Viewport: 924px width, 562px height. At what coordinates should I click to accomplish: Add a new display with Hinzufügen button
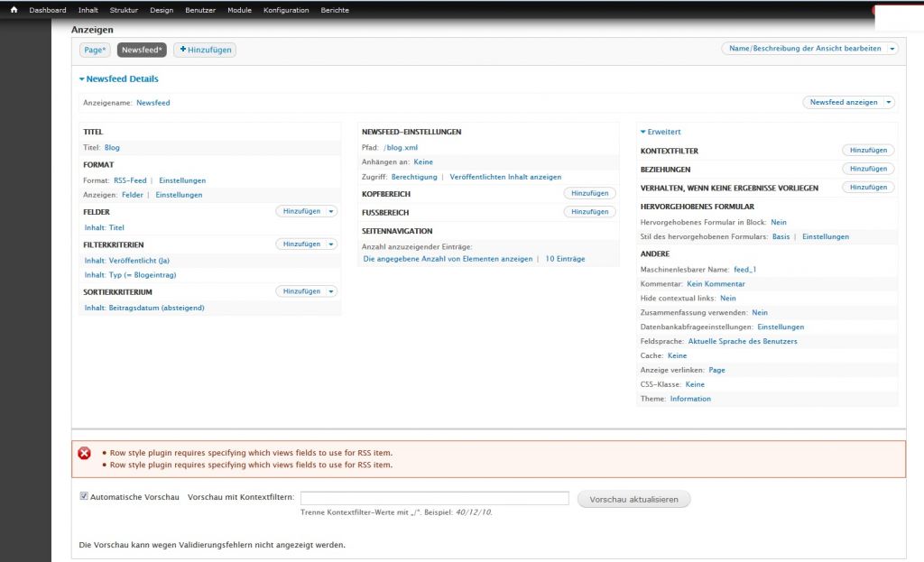pyautogui.click(x=204, y=51)
